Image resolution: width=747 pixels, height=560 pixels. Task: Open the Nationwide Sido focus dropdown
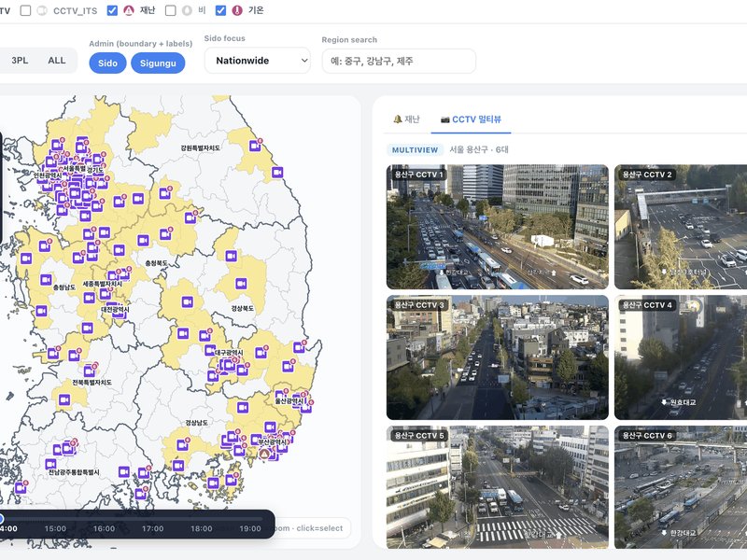pyautogui.click(x=258, y=61)
